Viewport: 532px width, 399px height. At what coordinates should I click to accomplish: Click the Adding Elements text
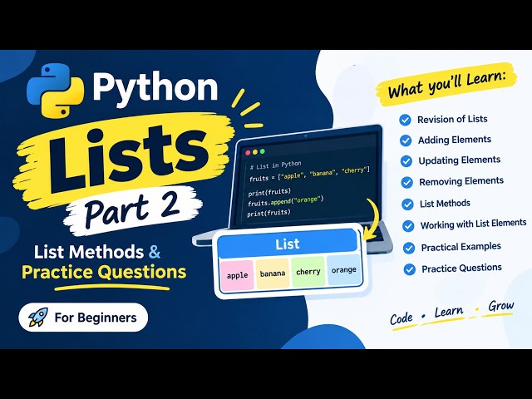click(455, 140)
